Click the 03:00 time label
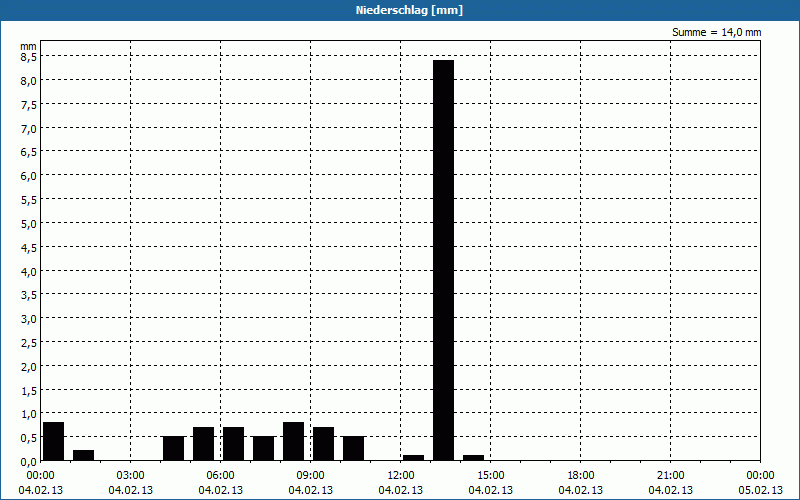 131,476
